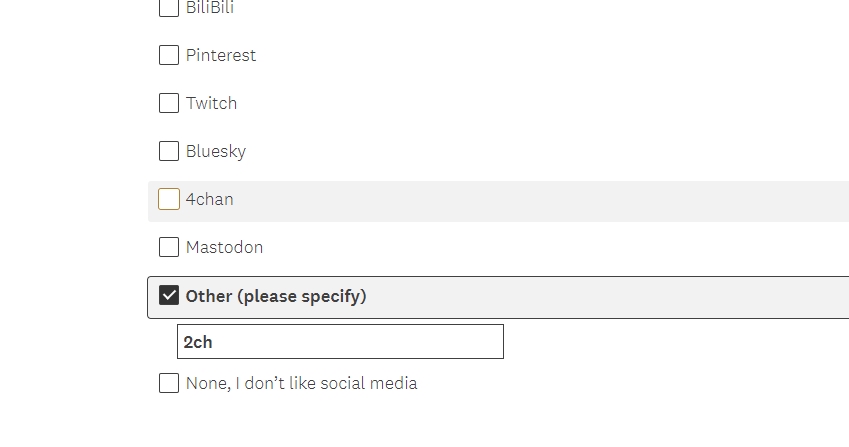Viewport: 849px width, 447px height.
Task: Enable the Bluesky checkbox
Action: click(x=169, y=151)
